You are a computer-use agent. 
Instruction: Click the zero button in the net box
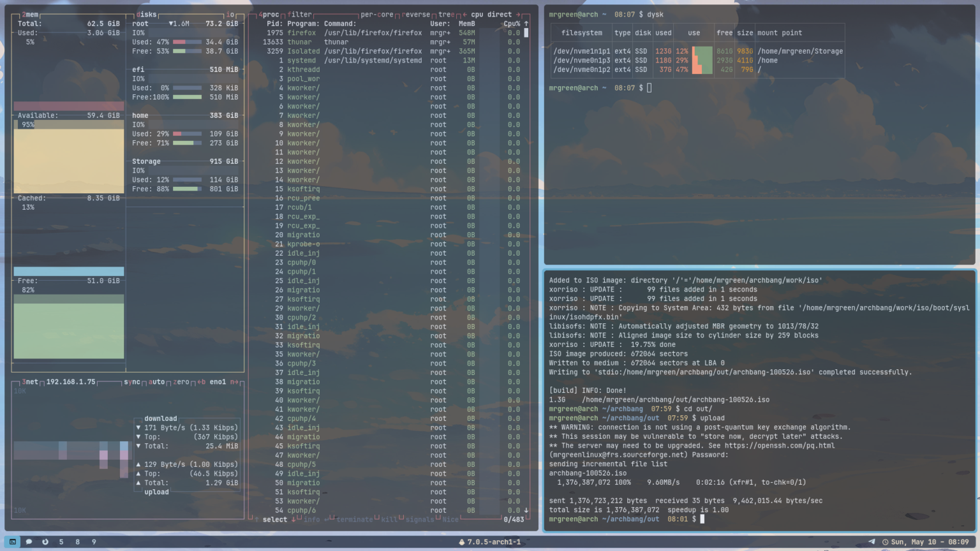pos(181,382)
